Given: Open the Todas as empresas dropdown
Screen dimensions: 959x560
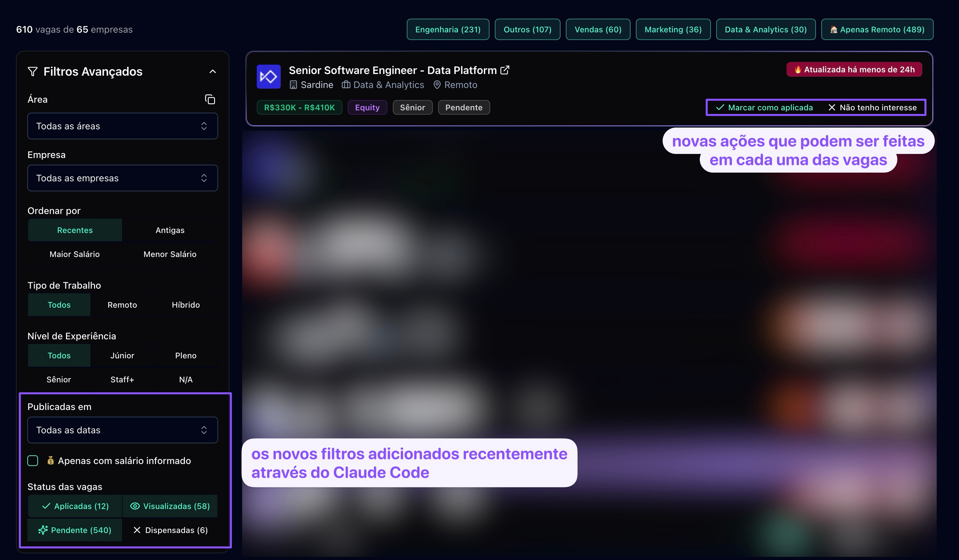Looking at the screenshot, I should [122, 178].
